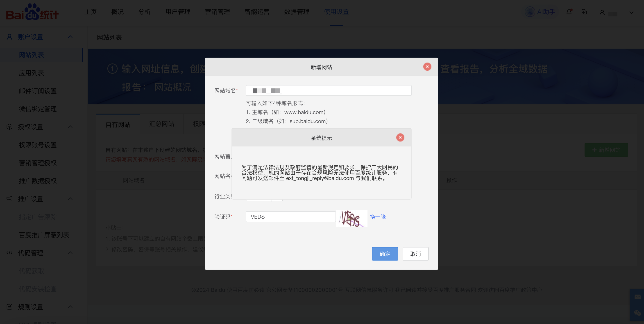The width and height of the screenshot is (644, 324).
Task: Open 营销管理授权 in the sidebar
Action: click(x=38, y=163)
